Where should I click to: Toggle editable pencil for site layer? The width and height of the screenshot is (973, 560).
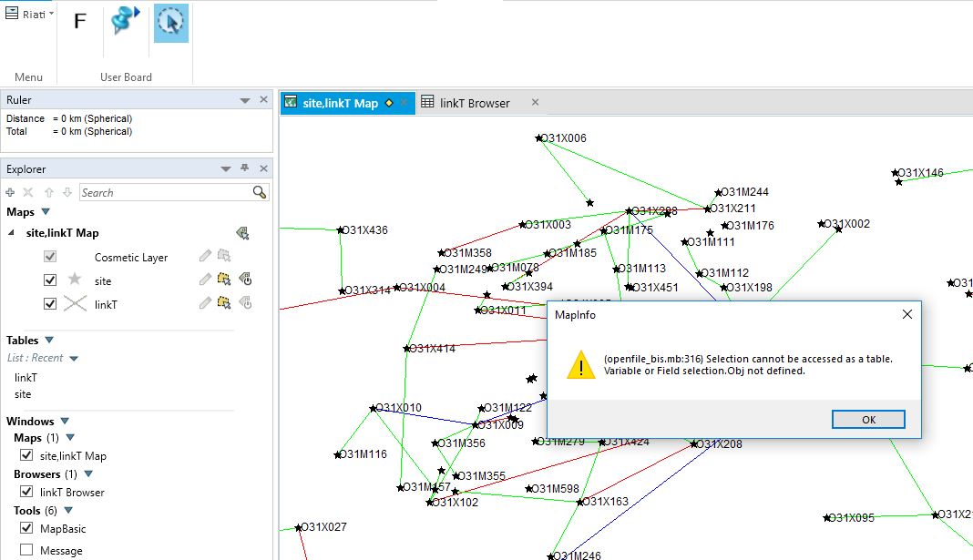(x=205, y=279)
